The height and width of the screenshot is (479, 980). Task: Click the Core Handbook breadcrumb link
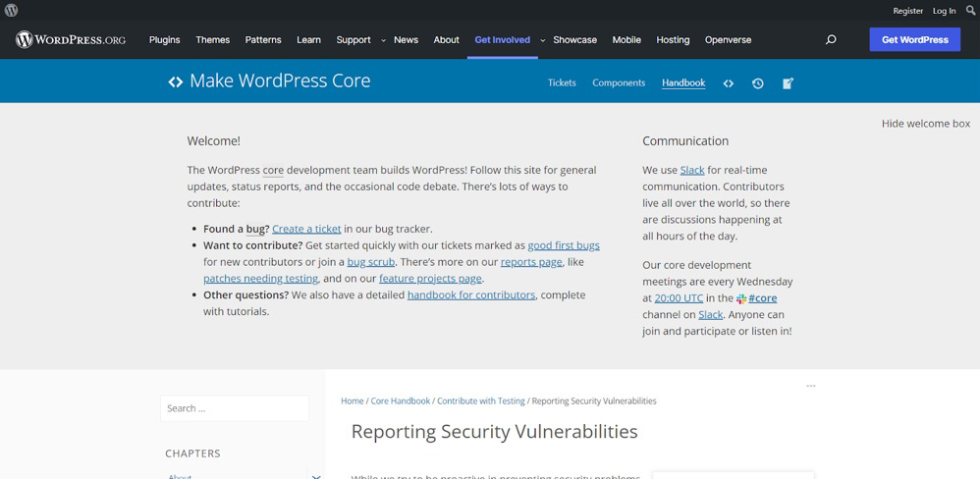point(400,401)
